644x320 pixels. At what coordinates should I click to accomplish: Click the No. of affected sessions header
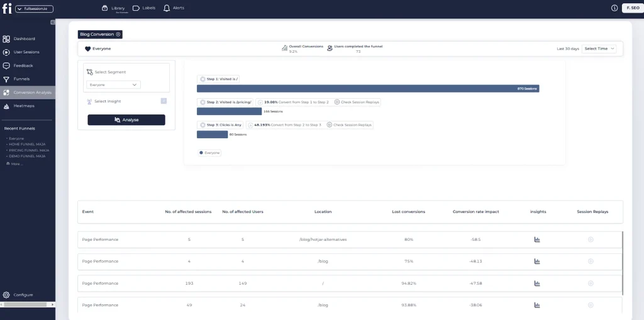(188, 212)
